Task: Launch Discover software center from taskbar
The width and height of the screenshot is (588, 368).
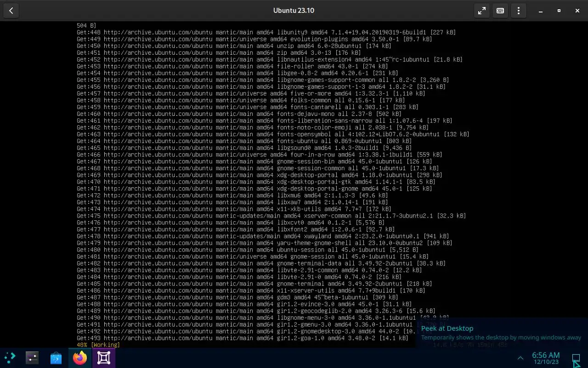Action: coord(56,357)
